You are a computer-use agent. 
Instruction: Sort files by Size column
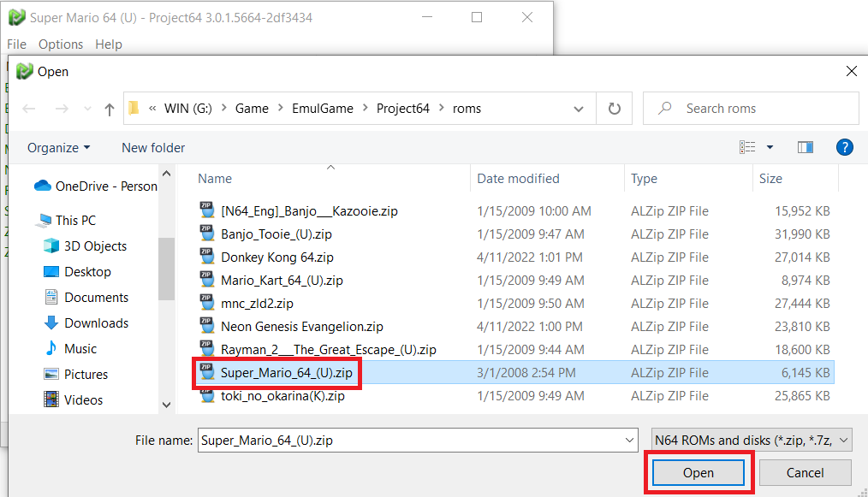point(770,179)
